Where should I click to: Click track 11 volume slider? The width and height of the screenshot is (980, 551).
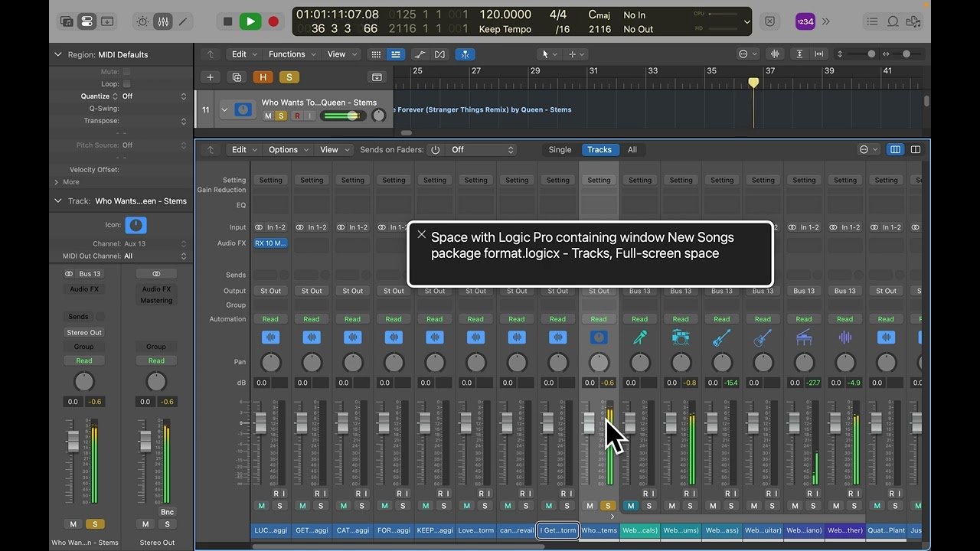342,116
